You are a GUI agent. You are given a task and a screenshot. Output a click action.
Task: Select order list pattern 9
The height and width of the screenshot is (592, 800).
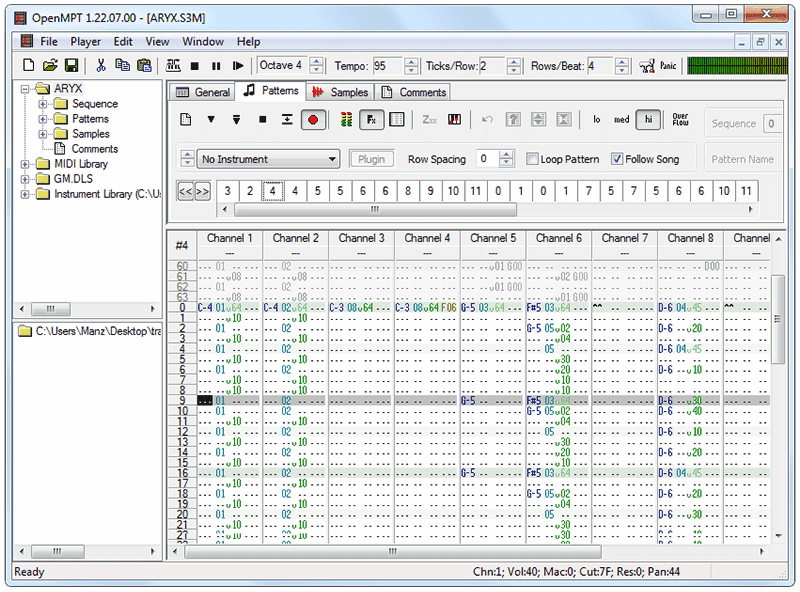pos(430,191)
